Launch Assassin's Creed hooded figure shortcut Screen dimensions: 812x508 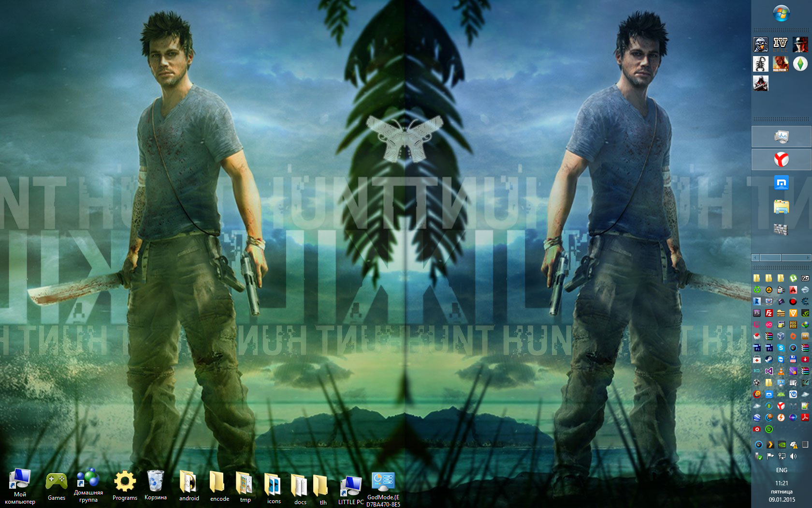[761, 83]
